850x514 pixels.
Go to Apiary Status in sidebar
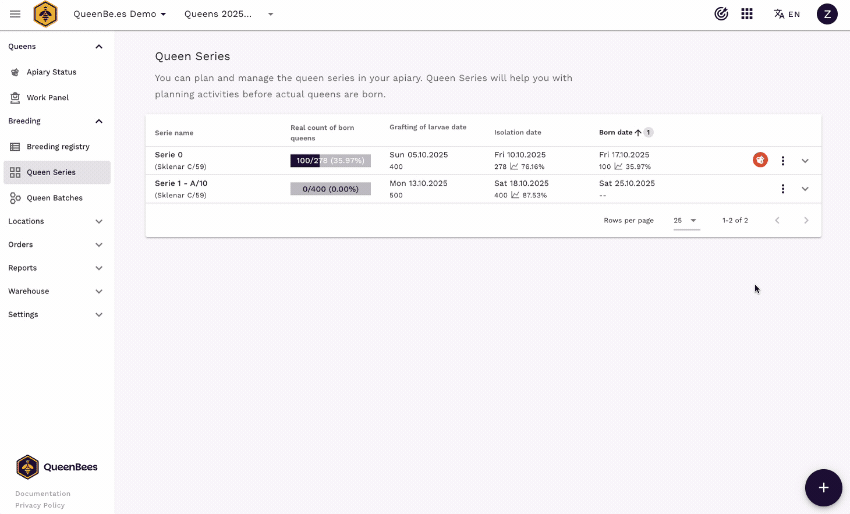(51, 72)
